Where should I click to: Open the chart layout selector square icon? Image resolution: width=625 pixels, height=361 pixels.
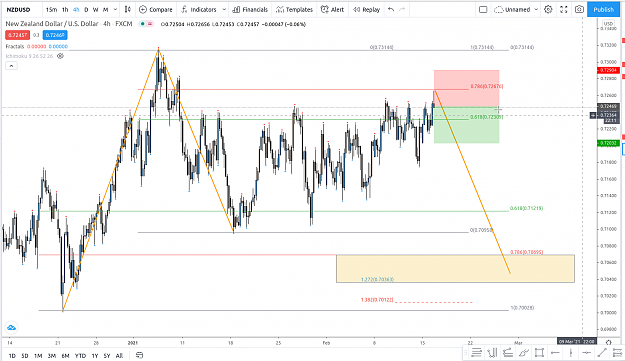(x=483, y=10)
